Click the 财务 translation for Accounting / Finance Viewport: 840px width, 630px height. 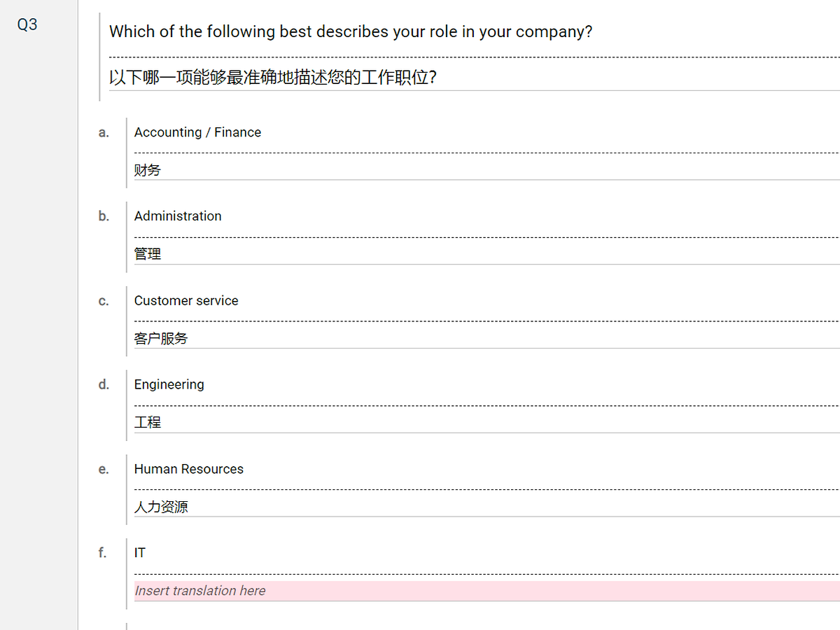coord(148,170)
